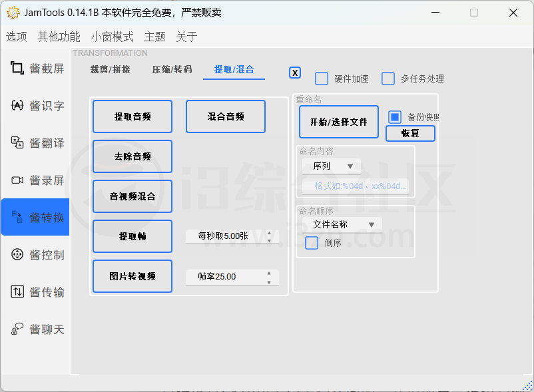534x392 pixels.
Task: Select the 提取/混合 tab
Action: (234, 69)
